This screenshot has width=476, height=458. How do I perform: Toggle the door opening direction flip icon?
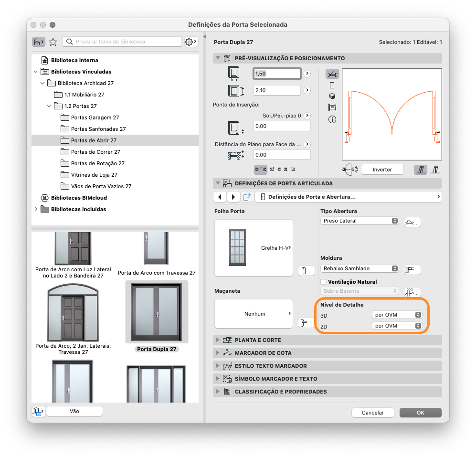(350, 170)
